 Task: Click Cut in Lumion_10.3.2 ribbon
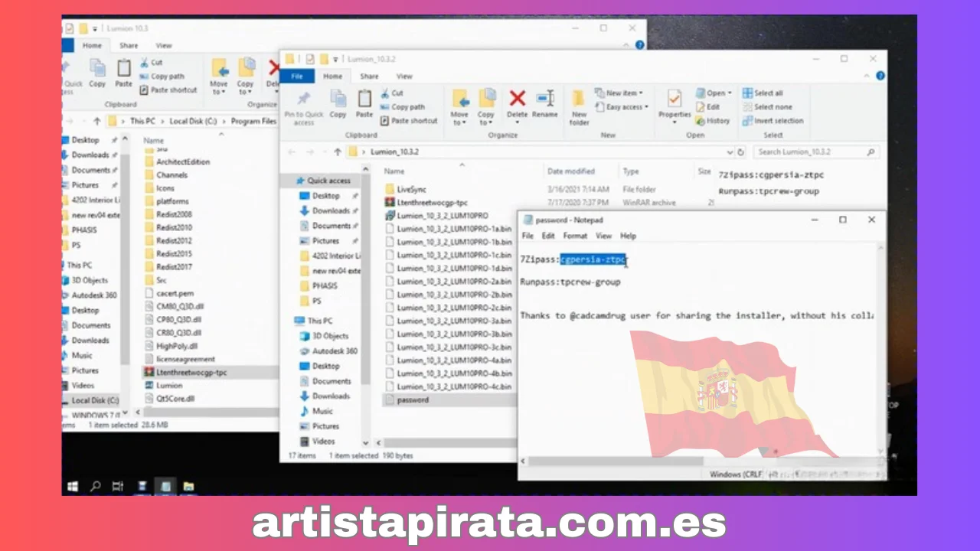391,93
